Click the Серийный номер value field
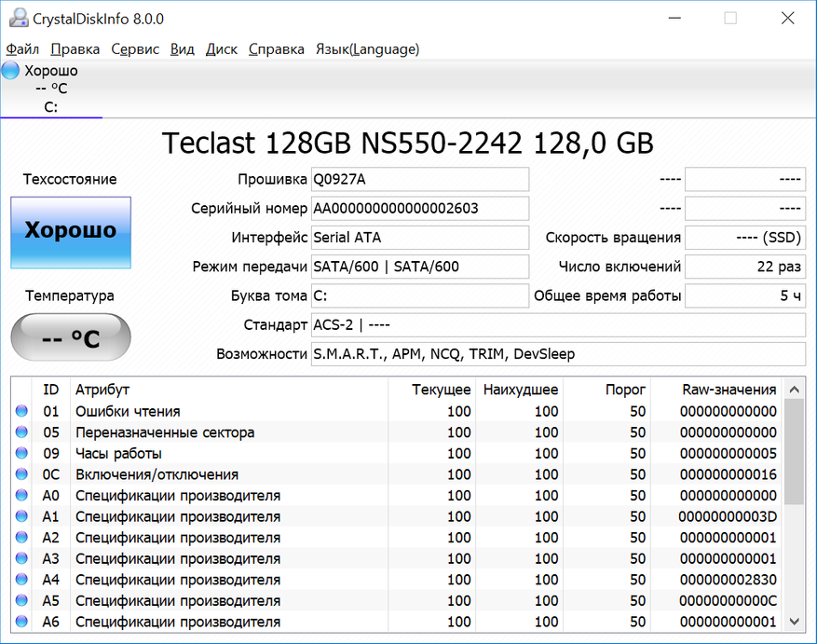The width and height of the screenshot is (817, 644). [x=419, y=209]
